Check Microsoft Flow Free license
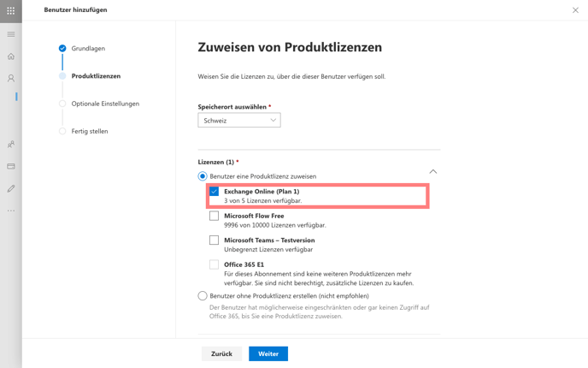The image size is (588, 368). tap(215, 216)
